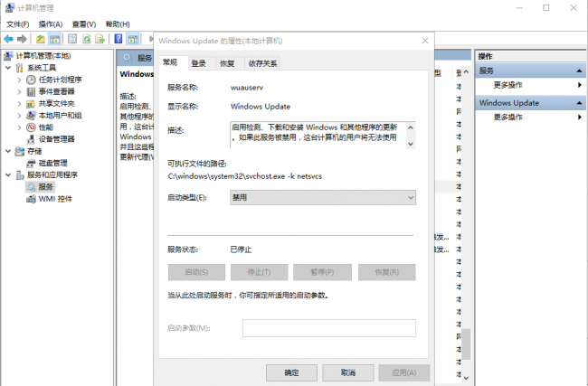The height and width of the screenshot is (386, 588).
Task: Open 任务计划程序 clock icon
Action: pos(31,80)
